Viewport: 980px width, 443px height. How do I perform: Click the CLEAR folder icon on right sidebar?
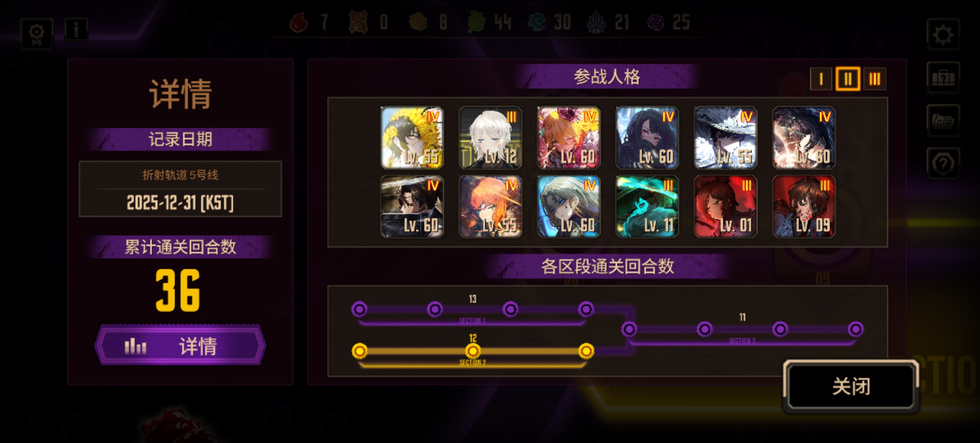(943, 121)
